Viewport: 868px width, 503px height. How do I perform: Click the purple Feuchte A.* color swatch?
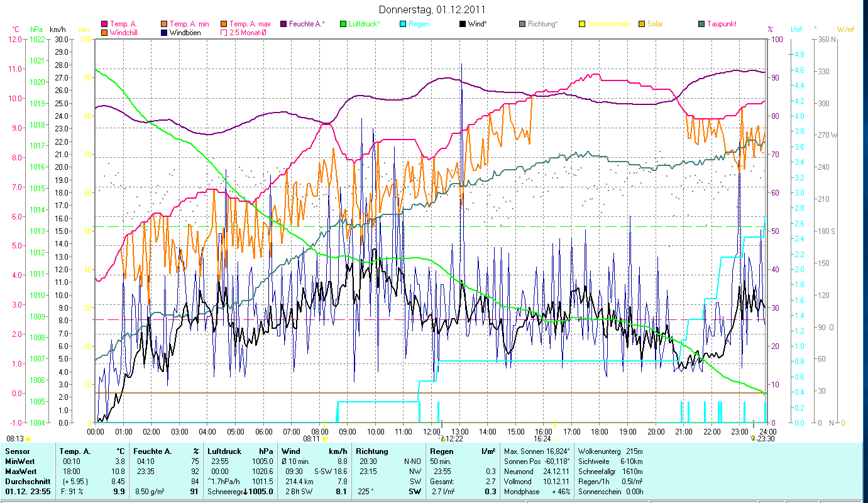tap(283, 24)
